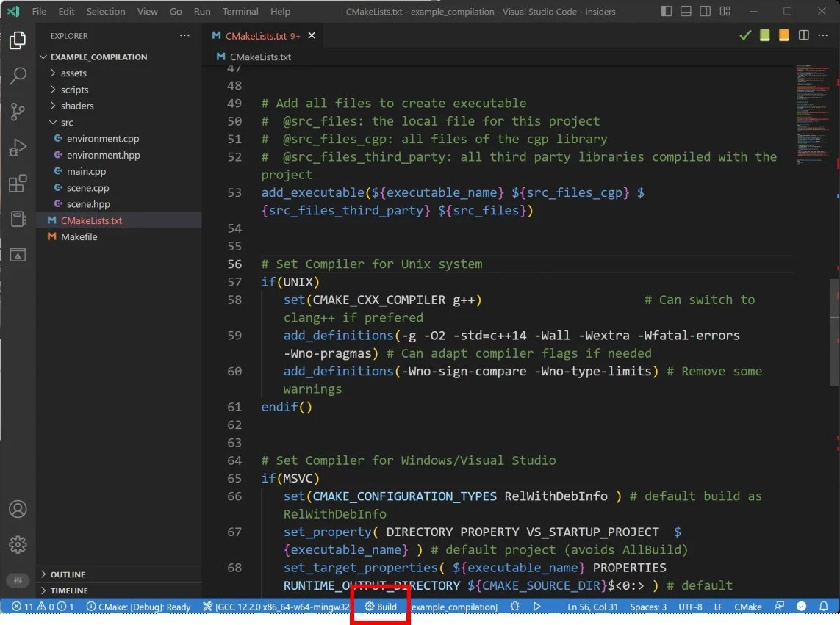Close the CMakeLists.txt tab

point(312,35)
